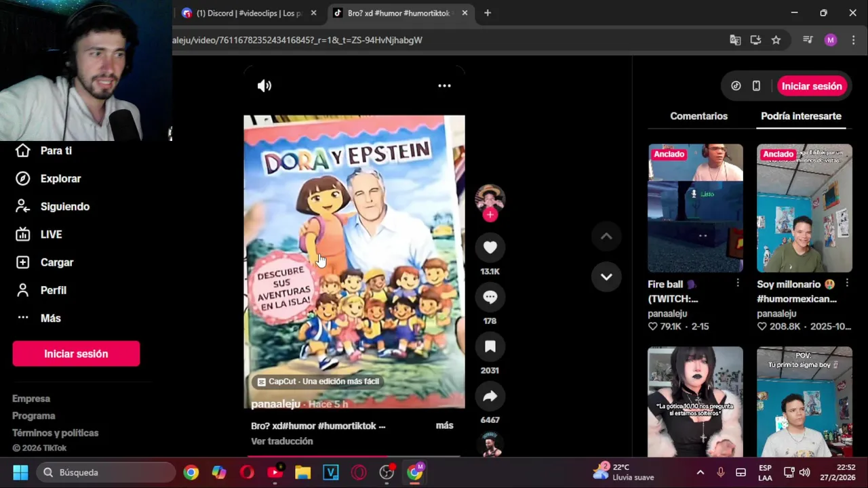Open the clock showing 22:52

coord(837,472)
